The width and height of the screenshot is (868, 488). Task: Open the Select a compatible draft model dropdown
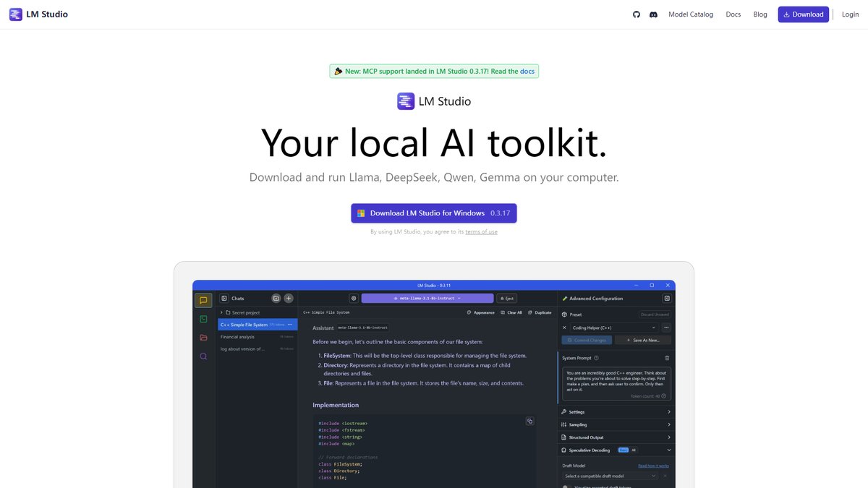[610, 476]
